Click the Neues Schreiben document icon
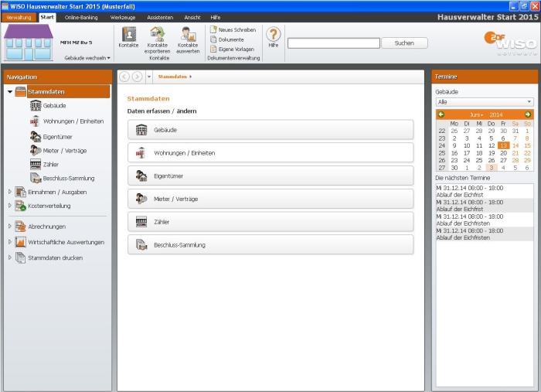Viewport: 541px width, 392px height. pos(213,29)
